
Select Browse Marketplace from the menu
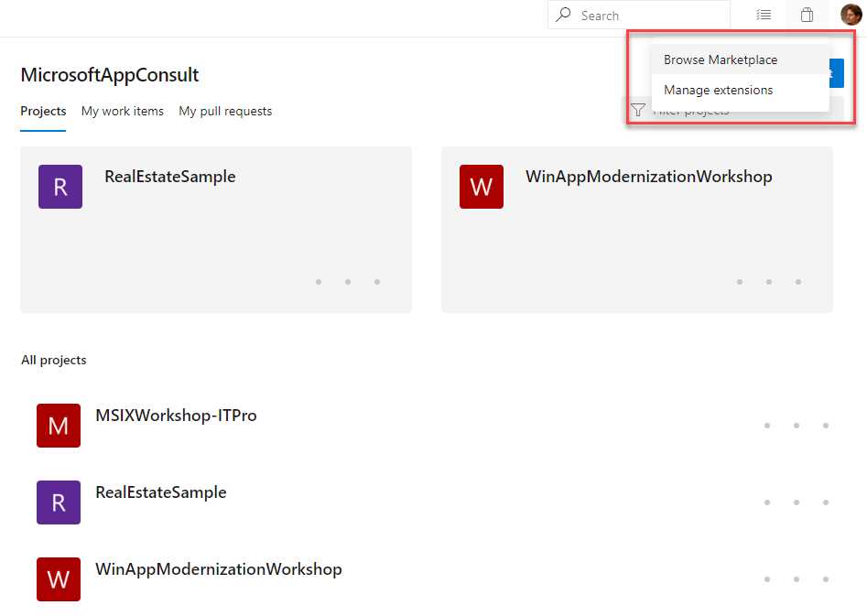coord(720,59)
